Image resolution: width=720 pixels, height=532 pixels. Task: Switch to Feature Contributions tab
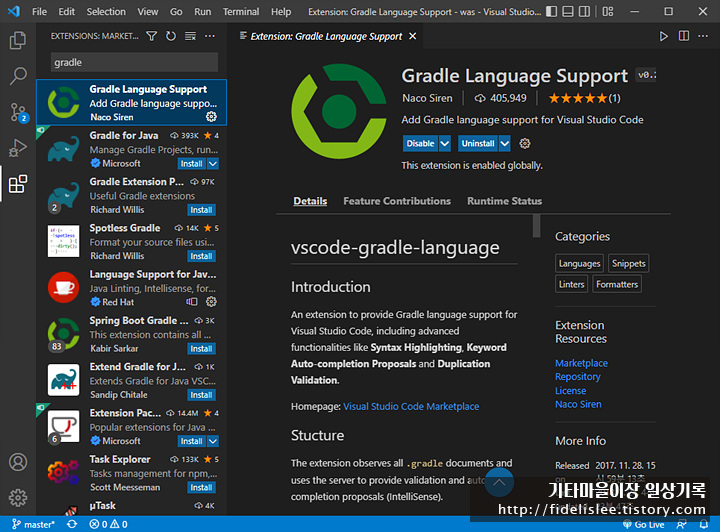coord(397,201)
